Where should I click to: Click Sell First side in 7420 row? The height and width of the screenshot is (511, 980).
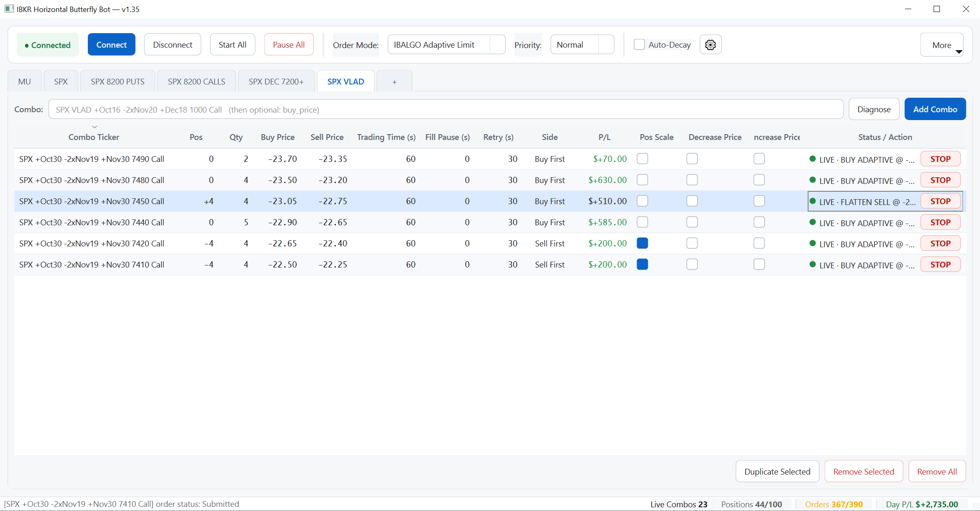pyautogui.click(x=550, y=243)
